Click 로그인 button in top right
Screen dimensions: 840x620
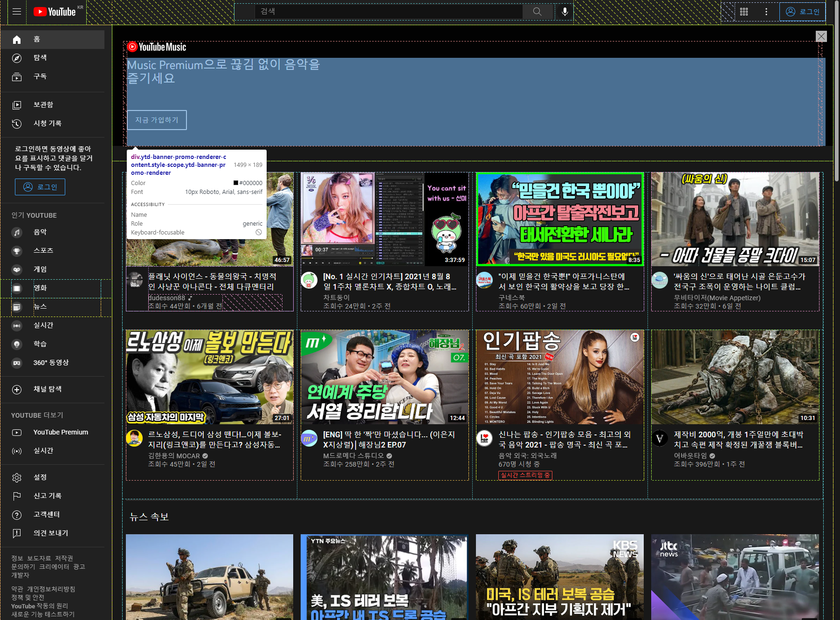802,12
